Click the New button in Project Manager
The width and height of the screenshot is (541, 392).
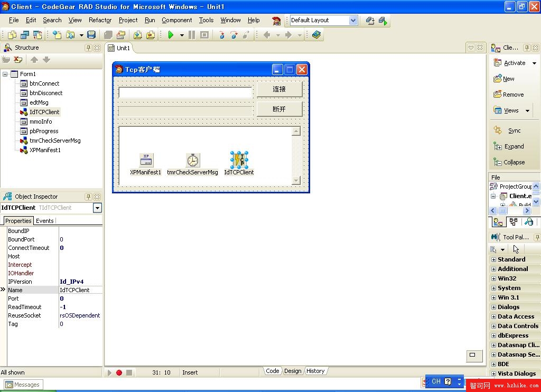click(x=504, y=79)
